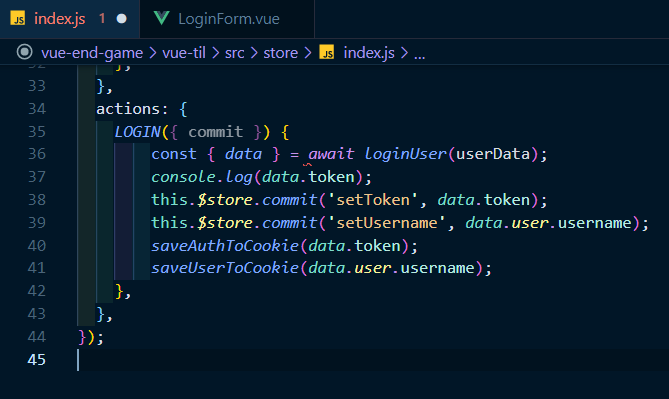Click line number 35 in gutter
The width and height of the screenshot is (669, 399).
click(37, 131)
